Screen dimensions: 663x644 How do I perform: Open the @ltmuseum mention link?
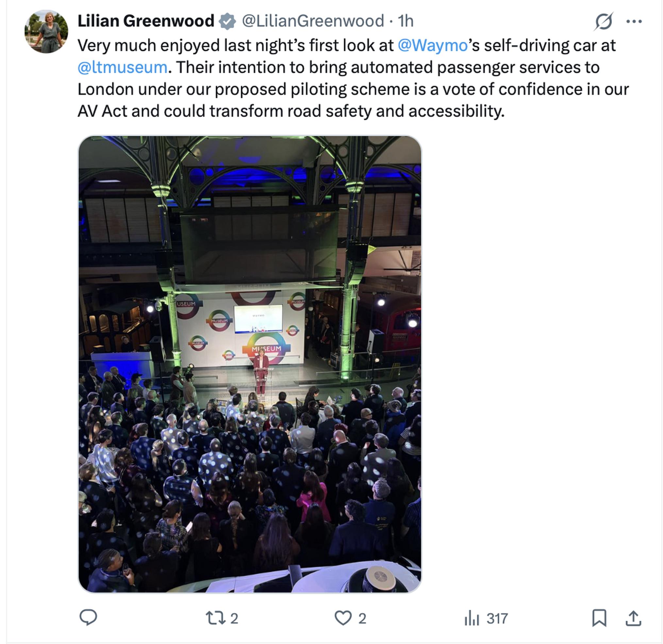click(123, 67)
